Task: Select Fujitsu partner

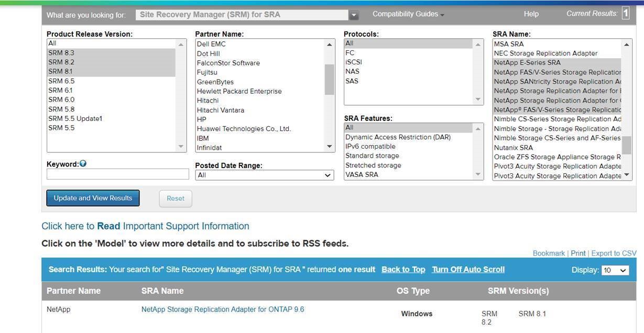Action: point(260,72)
